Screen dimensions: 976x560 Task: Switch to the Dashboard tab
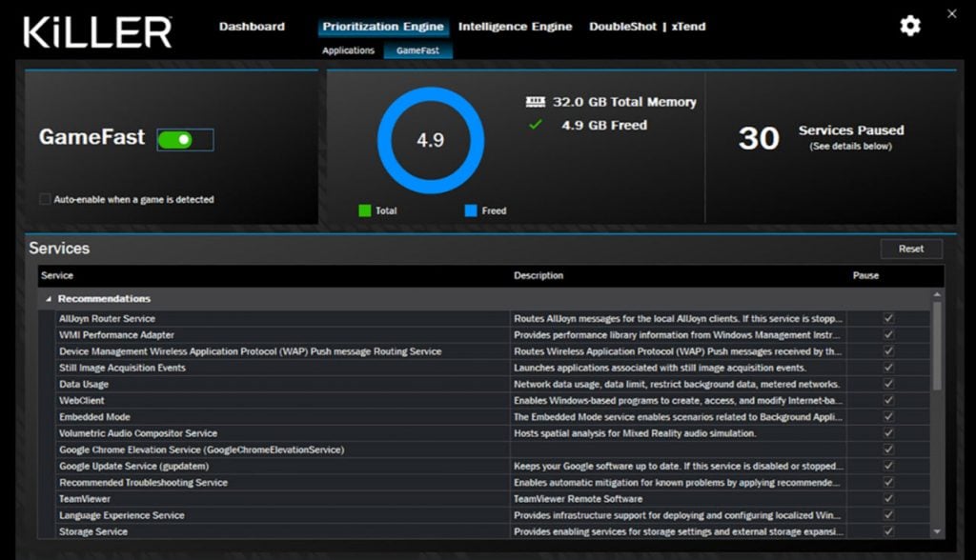(x=252, y=27)
